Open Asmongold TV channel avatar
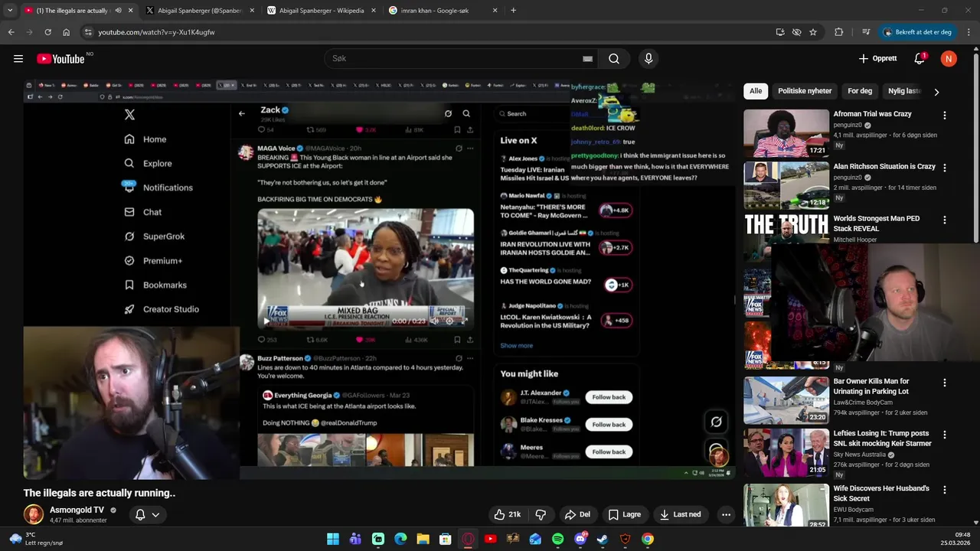The height and width of the screenshot is (551, 980). tap(33, 514)
